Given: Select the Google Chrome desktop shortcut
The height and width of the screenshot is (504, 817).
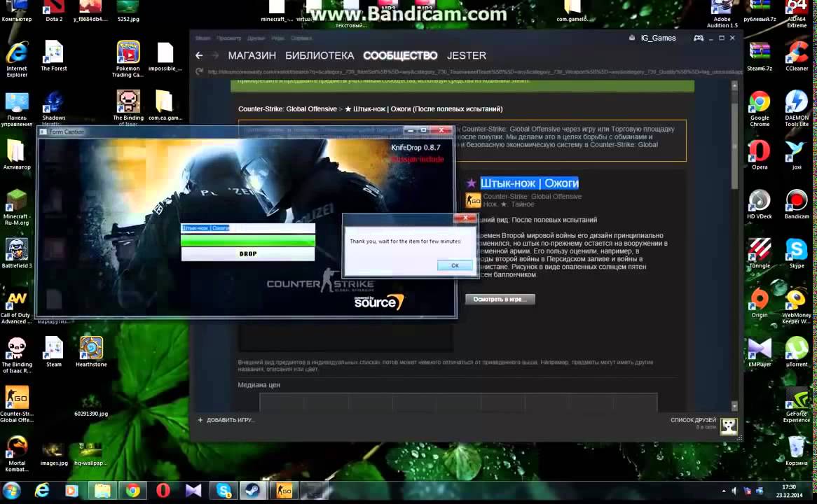Looking at the screenshot, I should click(x=760, y=108).
